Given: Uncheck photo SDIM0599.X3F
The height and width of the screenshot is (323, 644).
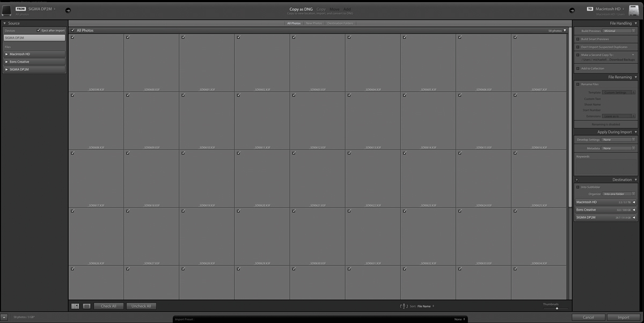Looking at the screenshot, I should 72,37.
